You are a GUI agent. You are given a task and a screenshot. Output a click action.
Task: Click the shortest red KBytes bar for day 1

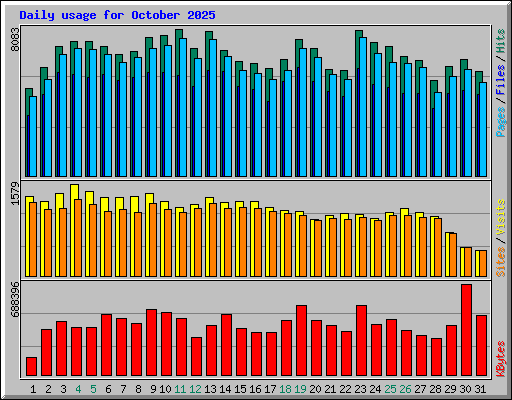[31, 367]
